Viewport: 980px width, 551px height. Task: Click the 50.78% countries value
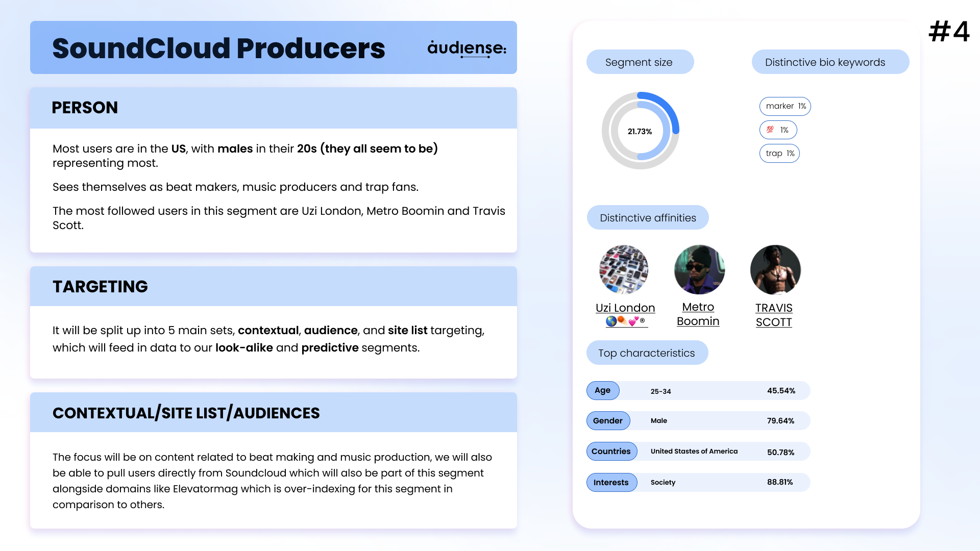[x=780, y=452]
